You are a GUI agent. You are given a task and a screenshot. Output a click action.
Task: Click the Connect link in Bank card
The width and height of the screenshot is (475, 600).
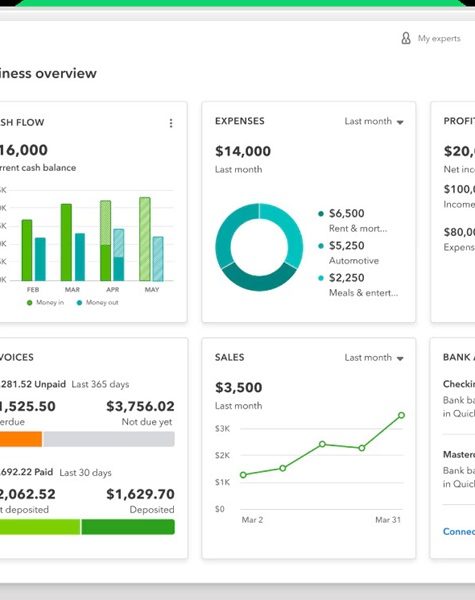tap(459, 532)
